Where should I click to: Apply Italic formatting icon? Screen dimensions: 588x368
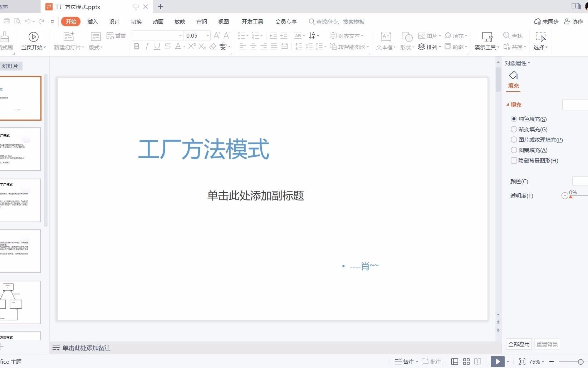(x=147, y=47)
